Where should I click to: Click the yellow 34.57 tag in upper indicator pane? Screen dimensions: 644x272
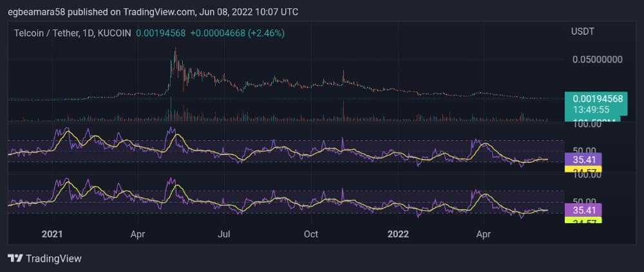(x=582, y=169)
